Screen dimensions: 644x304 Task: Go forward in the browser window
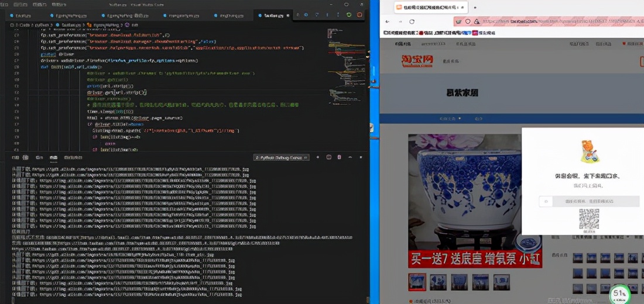[400, 21]
